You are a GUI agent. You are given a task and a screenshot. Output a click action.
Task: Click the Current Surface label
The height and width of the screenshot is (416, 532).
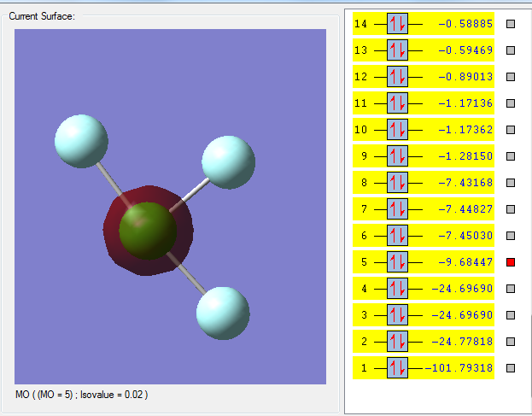42,16
